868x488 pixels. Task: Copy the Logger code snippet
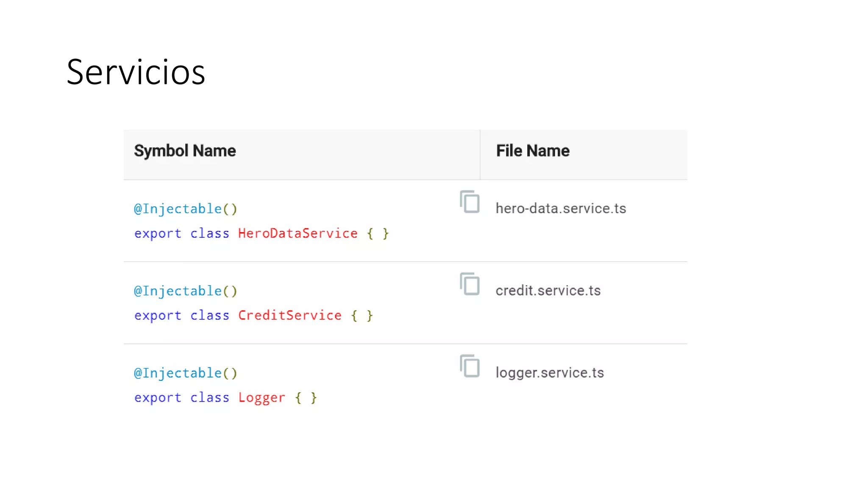pos(470,366)
